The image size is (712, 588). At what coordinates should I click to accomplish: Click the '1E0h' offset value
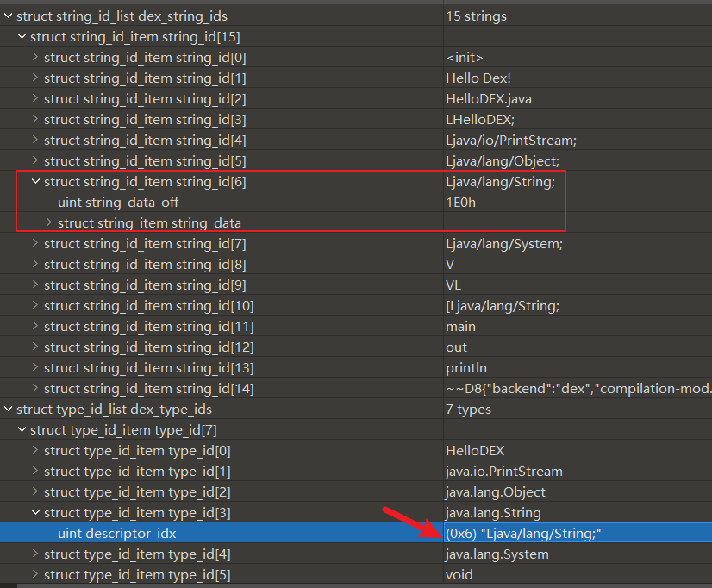pos(460,202)
